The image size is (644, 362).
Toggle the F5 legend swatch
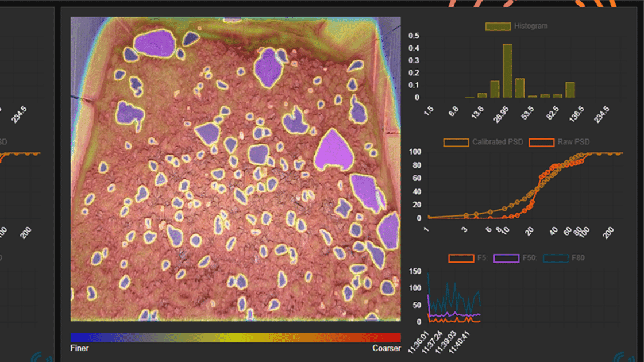tap(461, 258)
